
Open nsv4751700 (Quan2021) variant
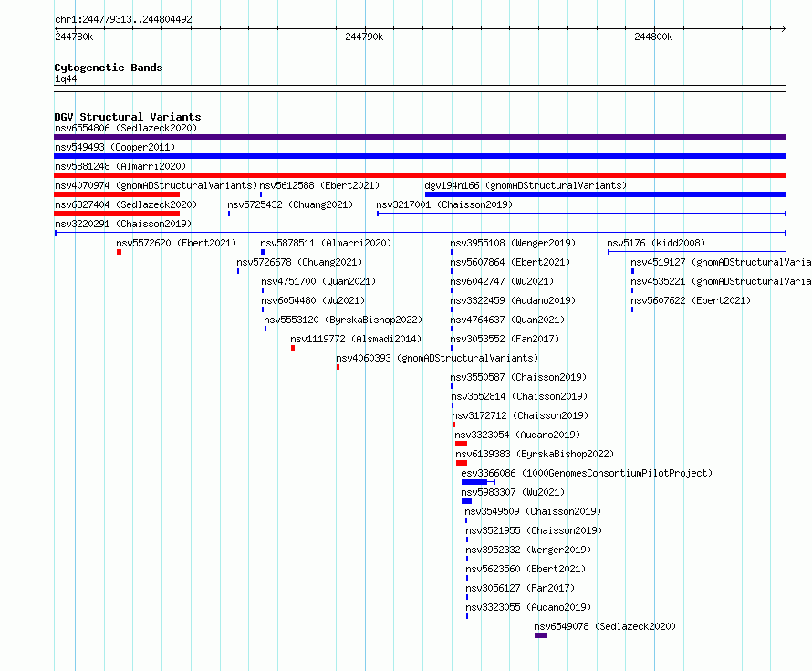pos(318,281)
